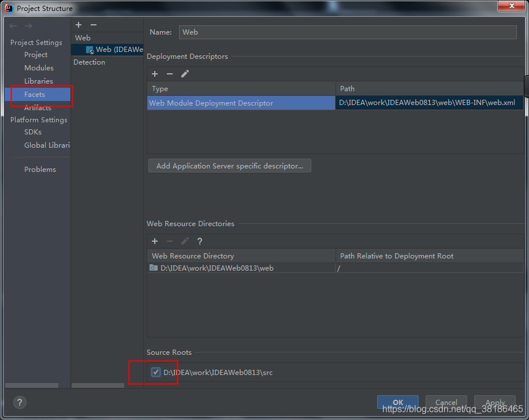Click the facet Name input field
Screen dimensions: 529x420
[348, 32]
